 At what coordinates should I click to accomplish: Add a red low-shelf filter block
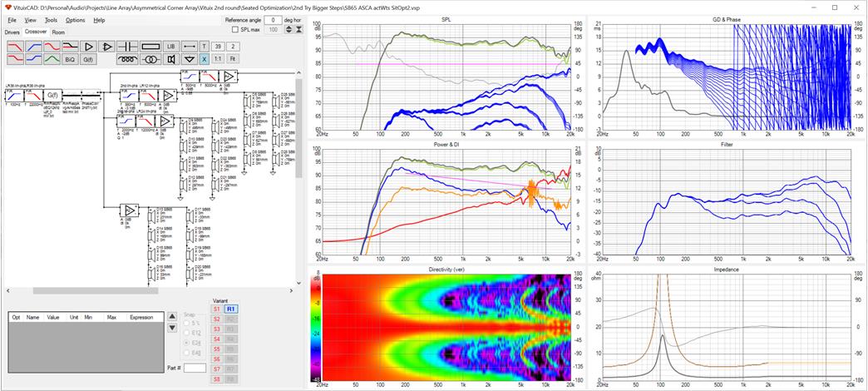pos(15,59)
